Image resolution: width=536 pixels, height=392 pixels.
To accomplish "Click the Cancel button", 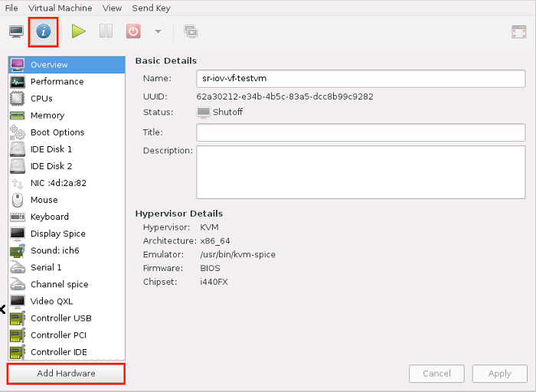I will (x=436, y=374).
